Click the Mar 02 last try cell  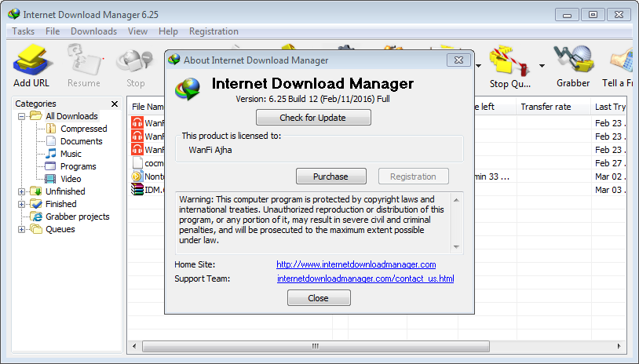click(610, 177)
